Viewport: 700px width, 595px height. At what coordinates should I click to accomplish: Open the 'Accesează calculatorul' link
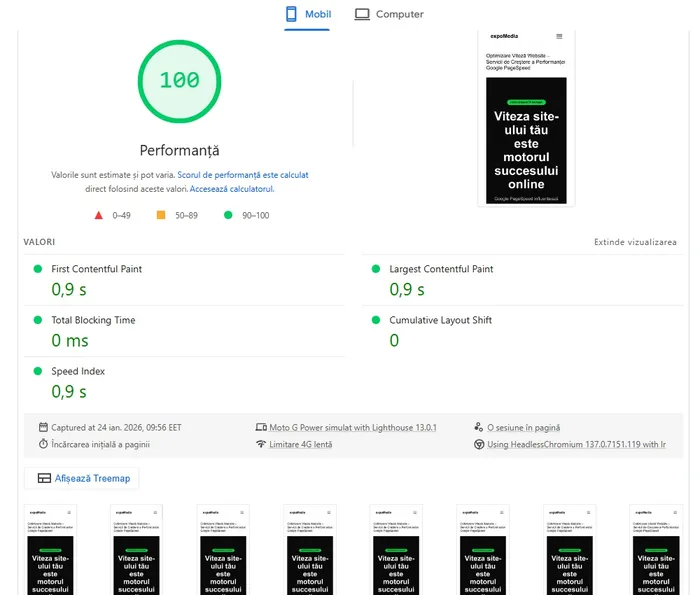(232, 189)
